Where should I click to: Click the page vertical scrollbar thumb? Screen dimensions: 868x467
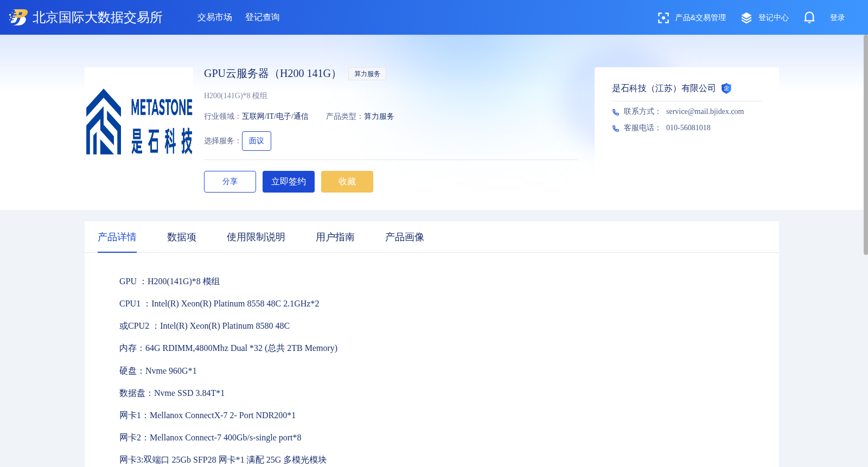click(866, 145)
